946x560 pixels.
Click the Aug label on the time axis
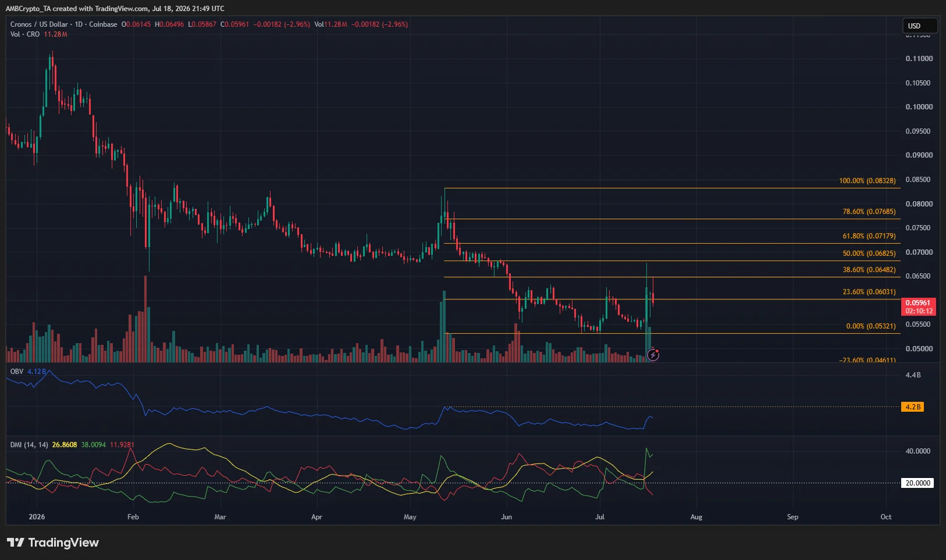point(696,517)
